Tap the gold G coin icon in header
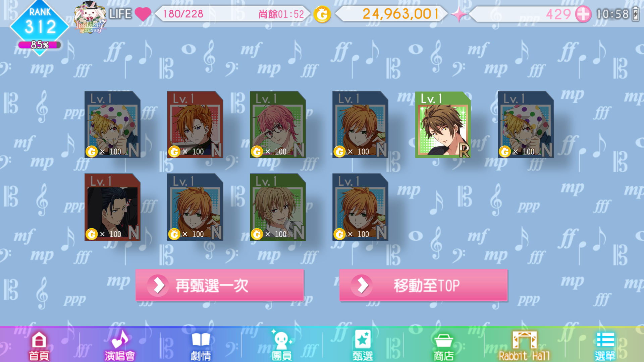This screenshot has width=644, height=362. pyautogui.click(x=322, y=14)
